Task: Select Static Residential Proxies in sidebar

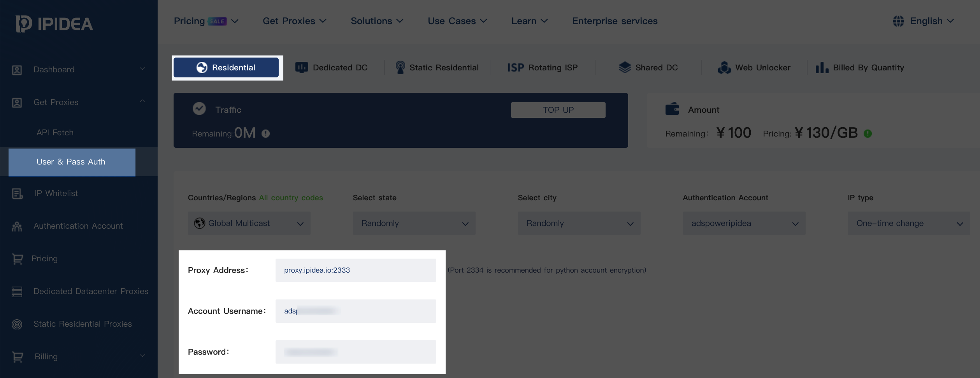Action: pos(82,324)
